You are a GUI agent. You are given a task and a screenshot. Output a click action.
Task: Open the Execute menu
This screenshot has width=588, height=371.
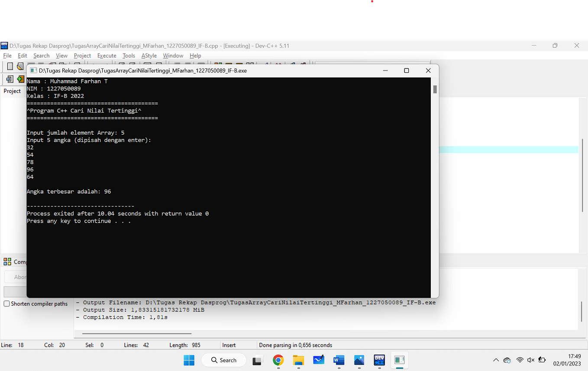[x=107, y=55]
